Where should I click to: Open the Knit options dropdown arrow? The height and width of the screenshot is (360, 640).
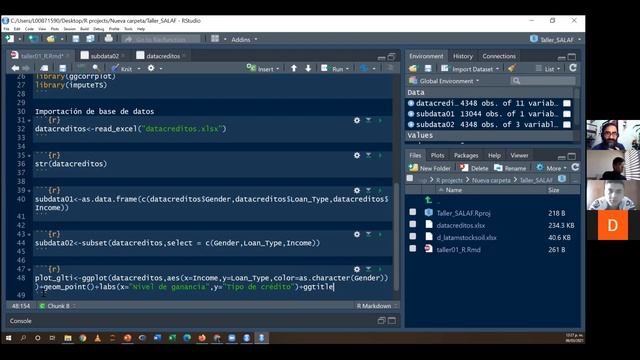139,69
